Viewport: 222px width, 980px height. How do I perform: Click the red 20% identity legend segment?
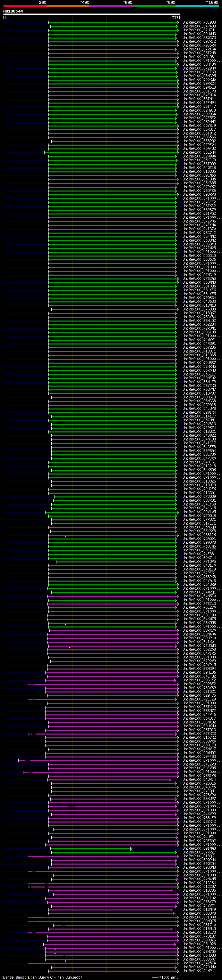pos(25,6)
